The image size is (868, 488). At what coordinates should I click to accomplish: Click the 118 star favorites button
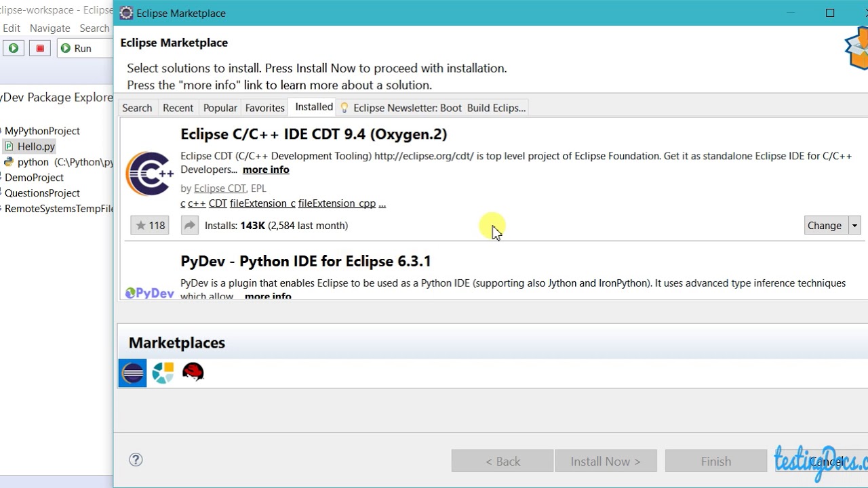tap(150, 226)
